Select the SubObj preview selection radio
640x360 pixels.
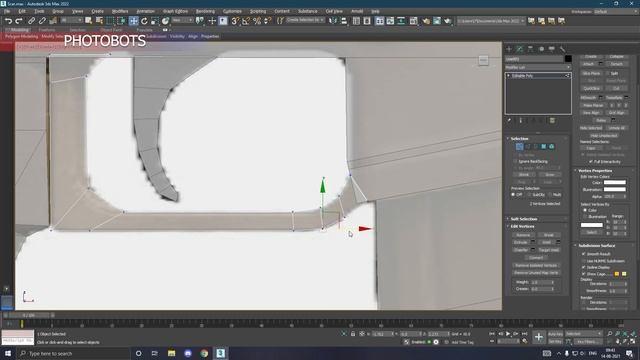[x=529, y=195]
